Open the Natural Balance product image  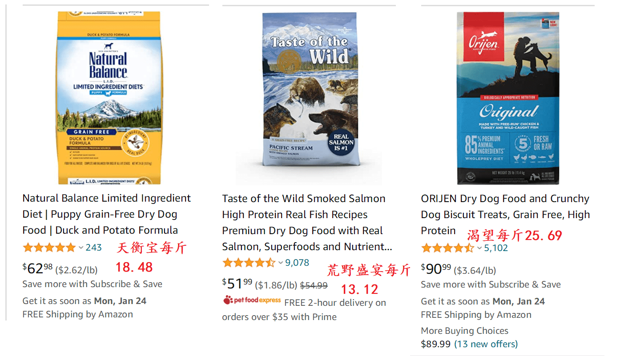click(x=109, y=98)
